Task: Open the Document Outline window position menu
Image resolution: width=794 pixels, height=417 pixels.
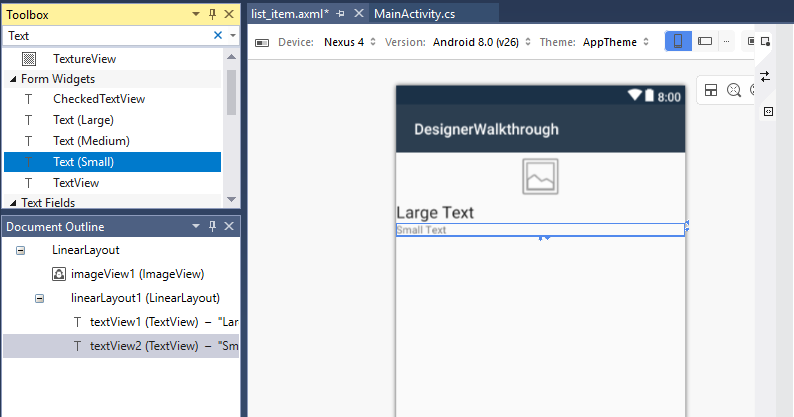Action: (196, 226)
